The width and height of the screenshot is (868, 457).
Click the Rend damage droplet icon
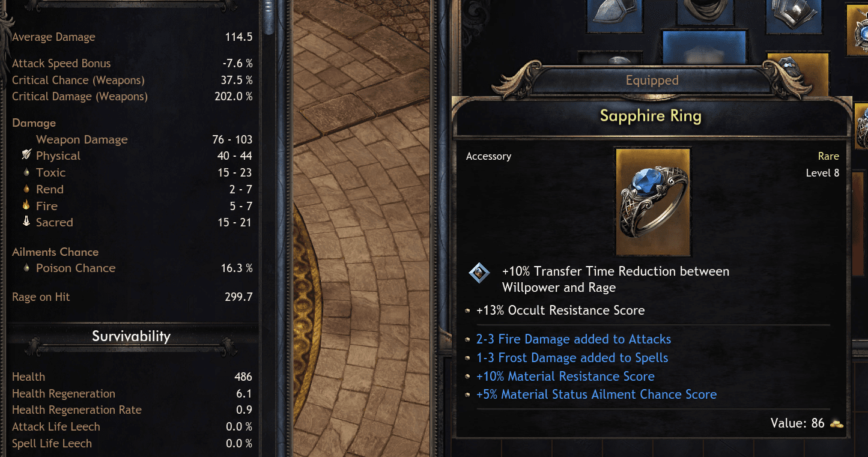26,189
